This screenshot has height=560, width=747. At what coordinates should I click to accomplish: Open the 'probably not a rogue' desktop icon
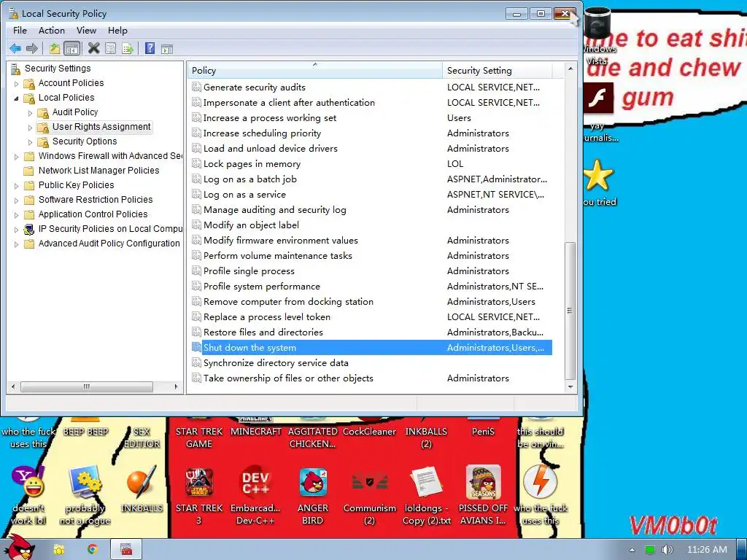(85, 495)
